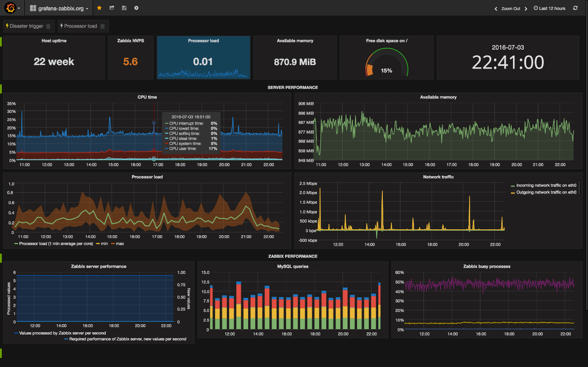Open the CPU time panel title menu
The height and width of the screenshot is (367, 588).
147,97
